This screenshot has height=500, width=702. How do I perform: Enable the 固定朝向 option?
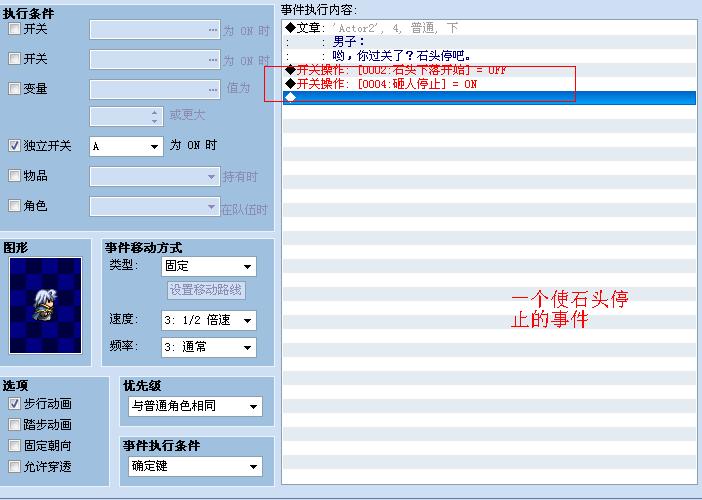coord(14,445)
